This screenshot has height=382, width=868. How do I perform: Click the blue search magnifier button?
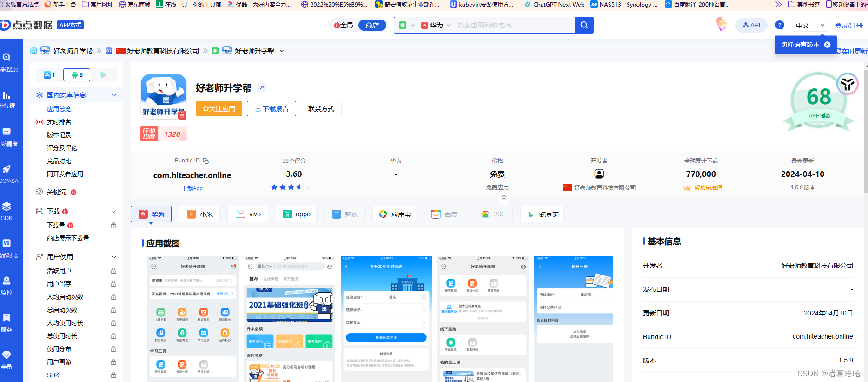tap(584, 25)
